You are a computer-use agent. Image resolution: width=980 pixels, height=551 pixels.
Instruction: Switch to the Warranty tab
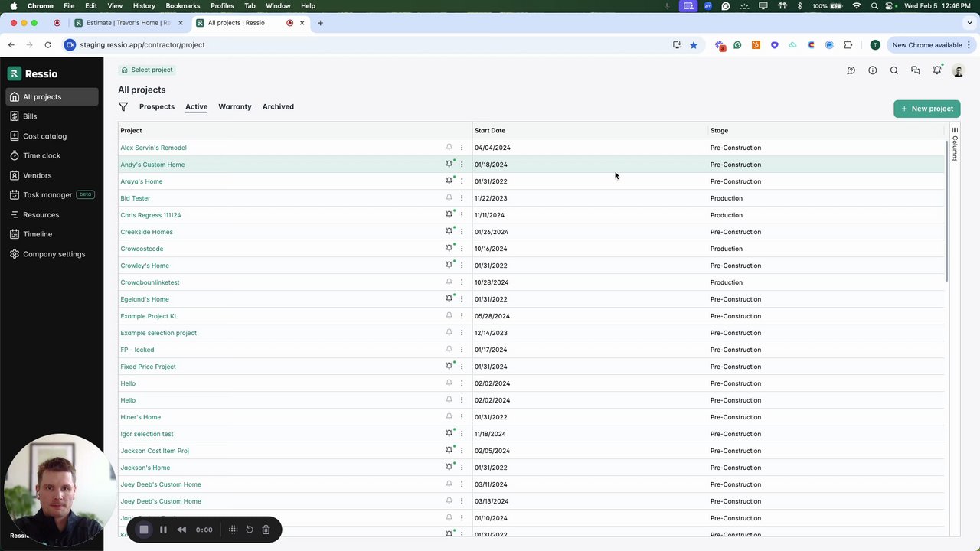click(235, 106)
